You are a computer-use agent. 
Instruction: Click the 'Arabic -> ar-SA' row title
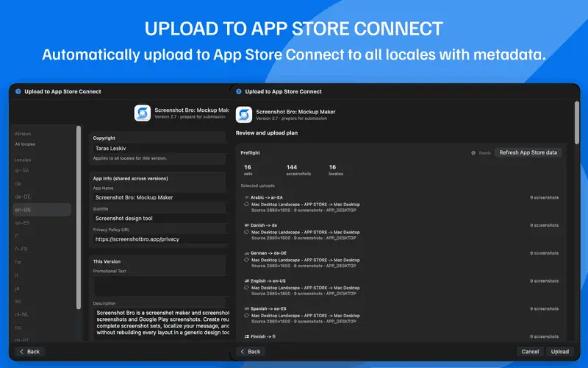(x=267, y=197)
